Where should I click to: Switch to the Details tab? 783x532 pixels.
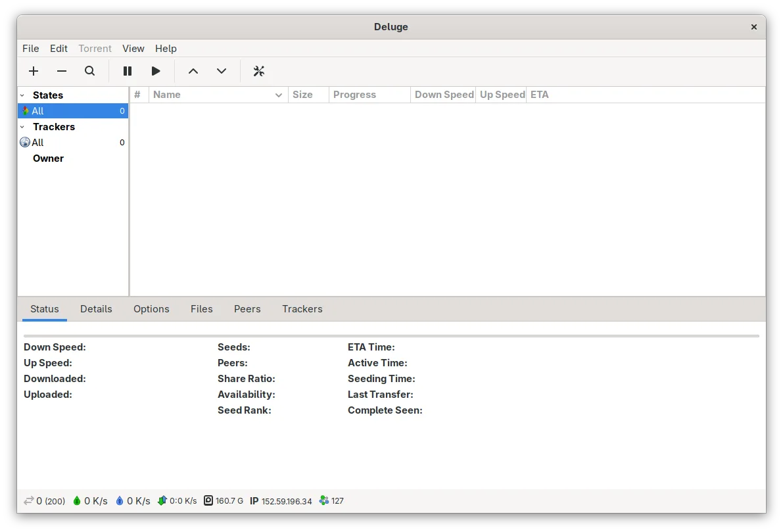coord(96,308)
